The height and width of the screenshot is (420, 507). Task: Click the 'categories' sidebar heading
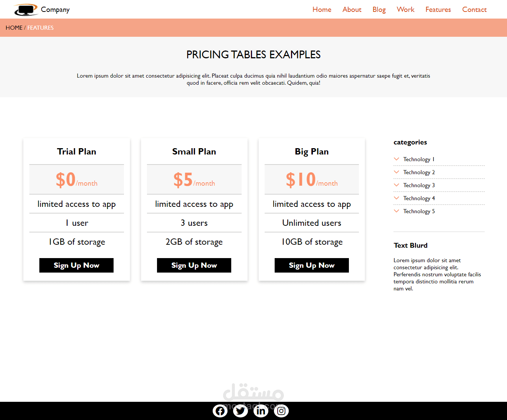410,142
